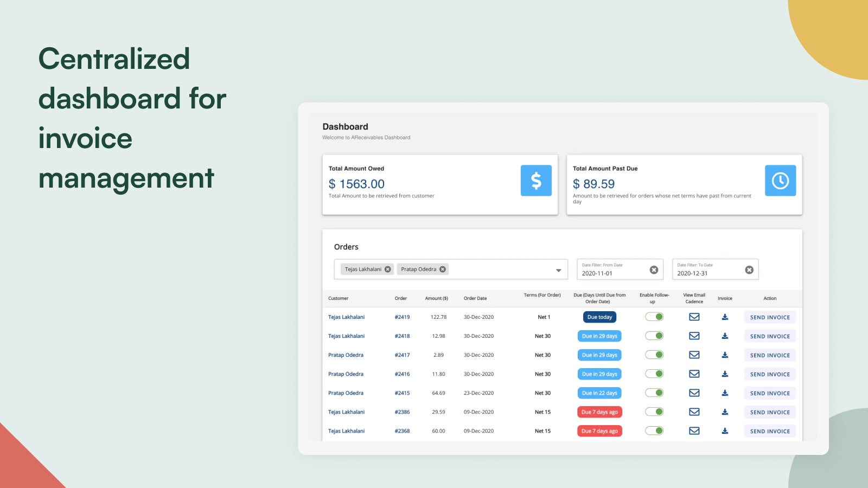Viewport: 868px width, 488px height.
Task: Open order link #2386
Action: click(x=402, y=412)
